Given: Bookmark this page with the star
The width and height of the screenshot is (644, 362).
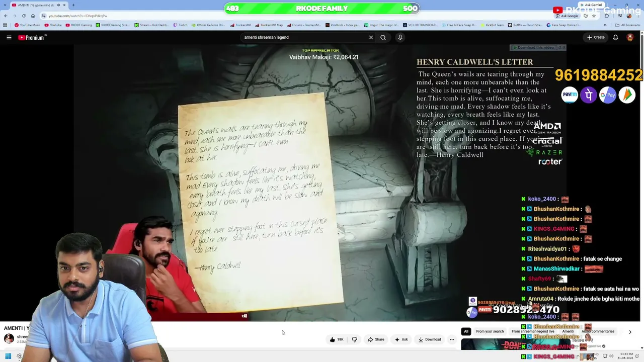Looking at the screenshot, I should (594, 16).
